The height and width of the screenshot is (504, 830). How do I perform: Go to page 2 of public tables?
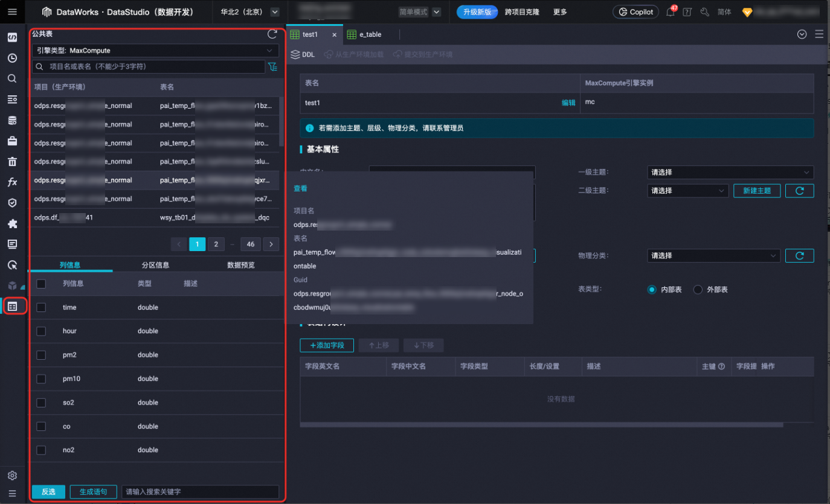click(216, 244)
